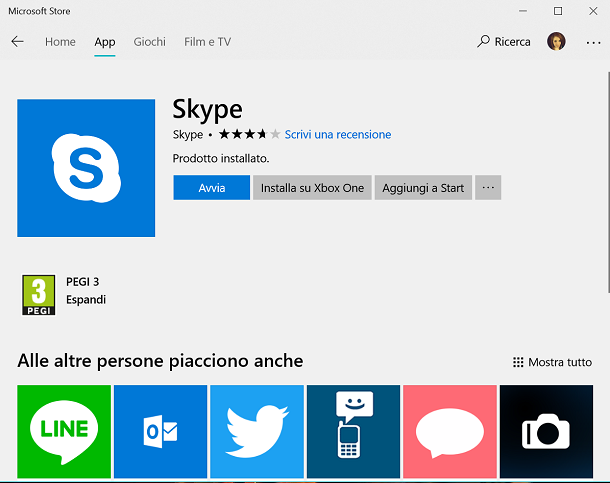610x483 pixels.
Task: Click the star rating of Skype
Action: pyautogui.click(x=249, y=135)
